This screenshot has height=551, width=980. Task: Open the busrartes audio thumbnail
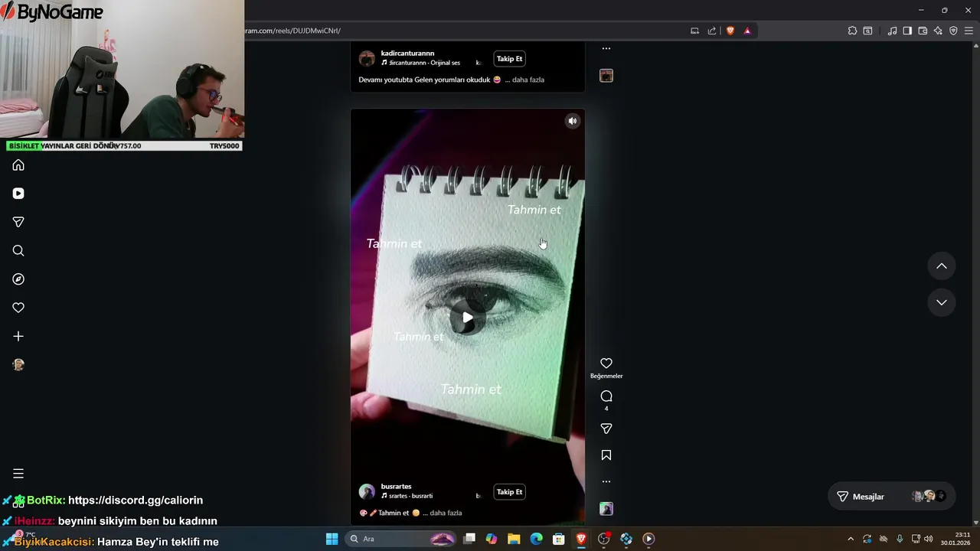point(606,509)
